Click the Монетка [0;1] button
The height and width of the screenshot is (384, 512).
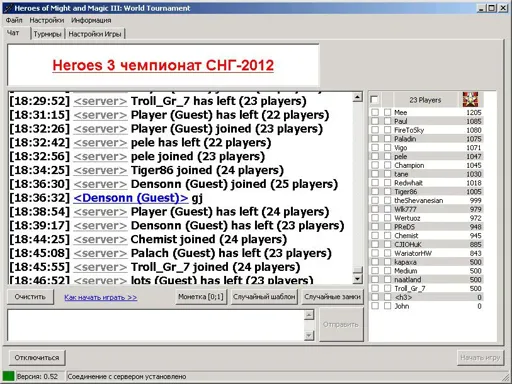click(201, 297)
